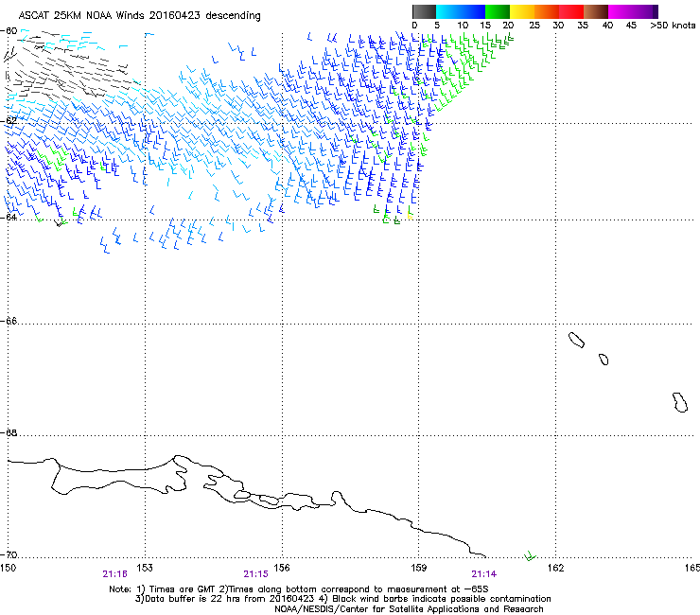Click the purple '21:14' time label
Screen dimensions: 700x615
pyautogui.click(x=484, y=574)
